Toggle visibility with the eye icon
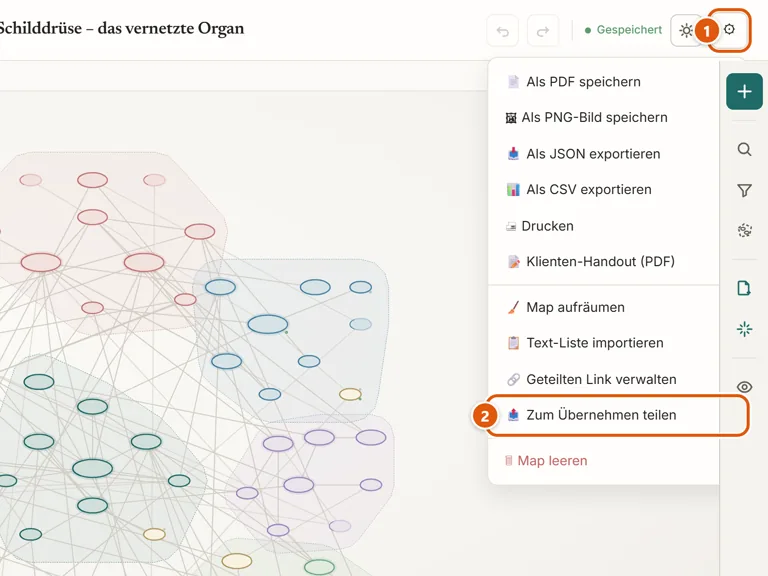 point(744,387)
